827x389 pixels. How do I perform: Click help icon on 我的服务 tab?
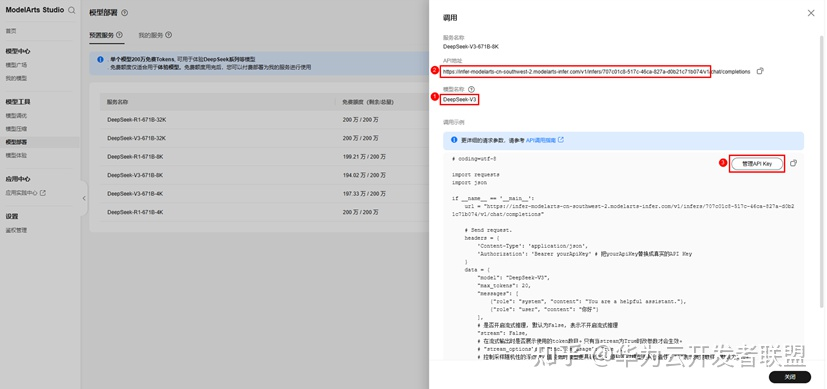(x=169, y=35)
